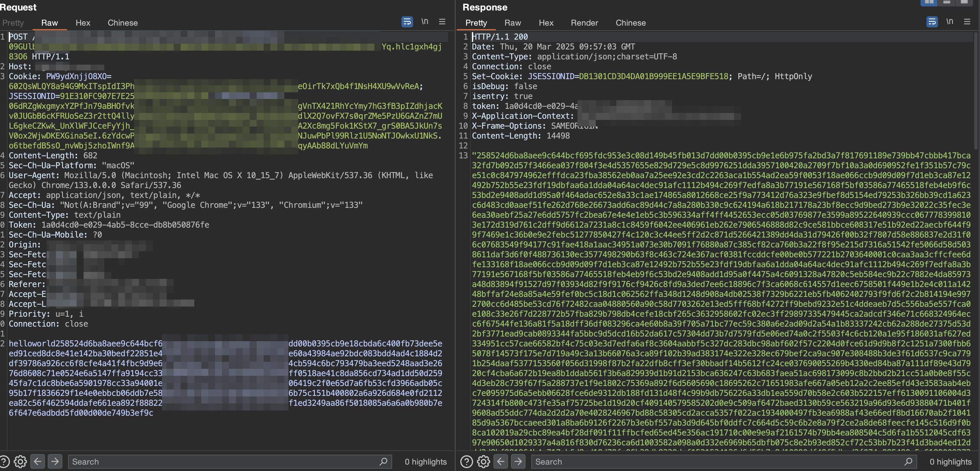This screenshot has width=980, height=471.
Task: Go to next match in Response search
Action: (518, 461)
